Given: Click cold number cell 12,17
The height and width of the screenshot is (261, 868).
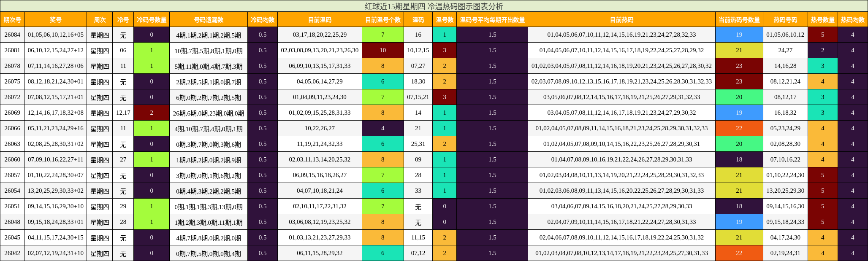Looking at the screenshot, I should click(x=123, y=113).
